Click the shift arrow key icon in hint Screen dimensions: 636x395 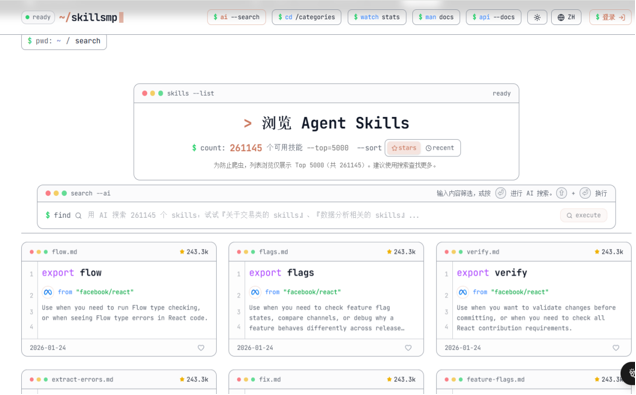coord(561,193)
